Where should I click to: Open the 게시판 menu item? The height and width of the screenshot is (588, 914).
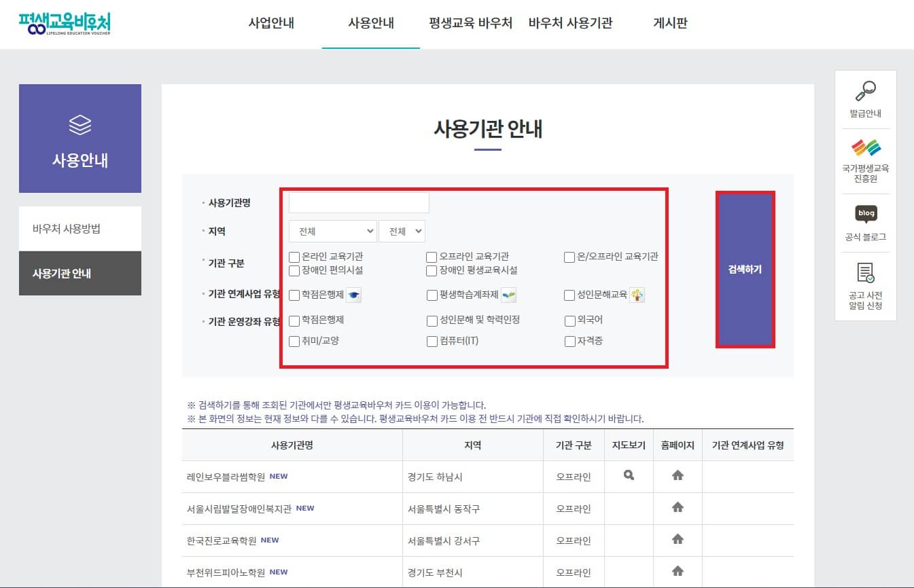(669, 22)
